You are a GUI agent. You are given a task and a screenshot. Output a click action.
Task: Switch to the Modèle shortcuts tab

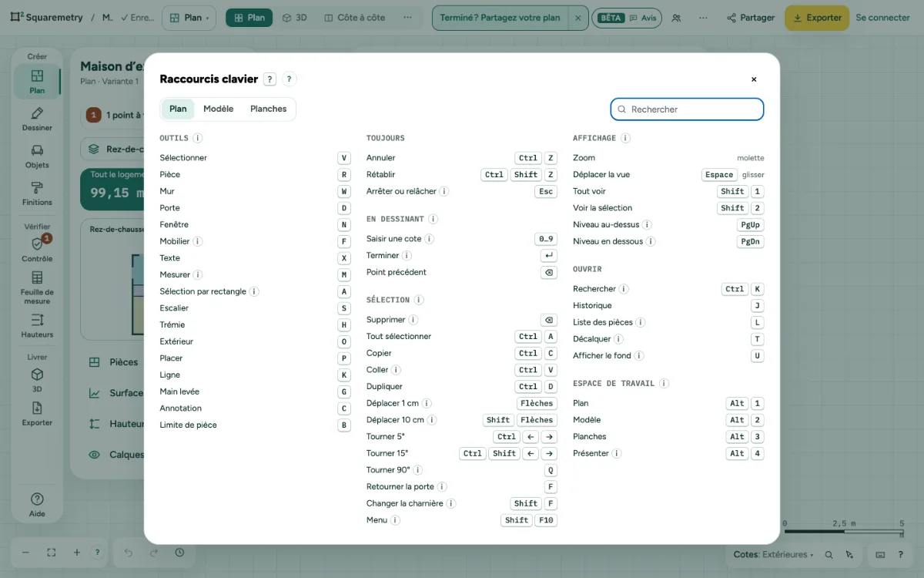(219, 109)
